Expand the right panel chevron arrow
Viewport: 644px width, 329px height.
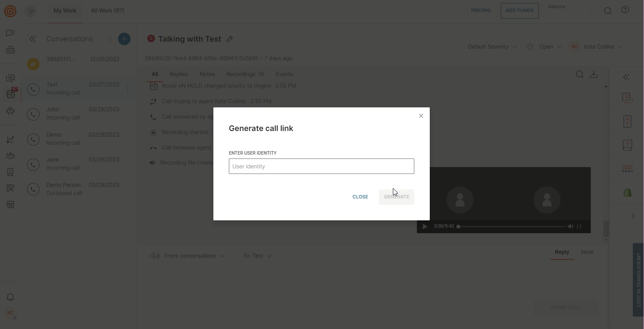click(x=633, y=216)
